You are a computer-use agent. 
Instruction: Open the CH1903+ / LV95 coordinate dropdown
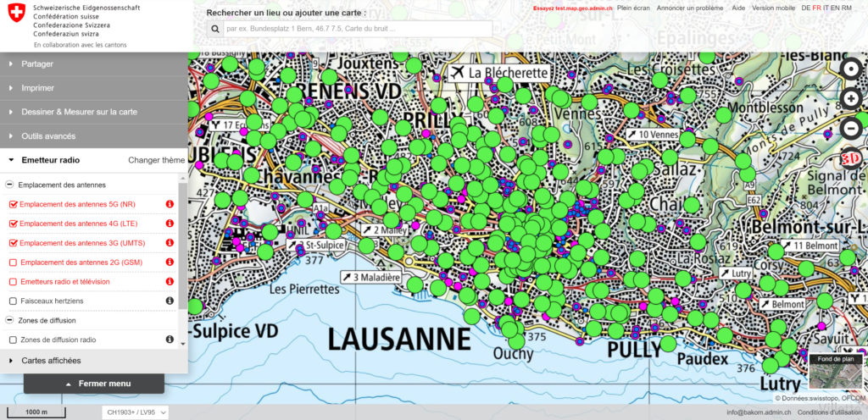135,412
